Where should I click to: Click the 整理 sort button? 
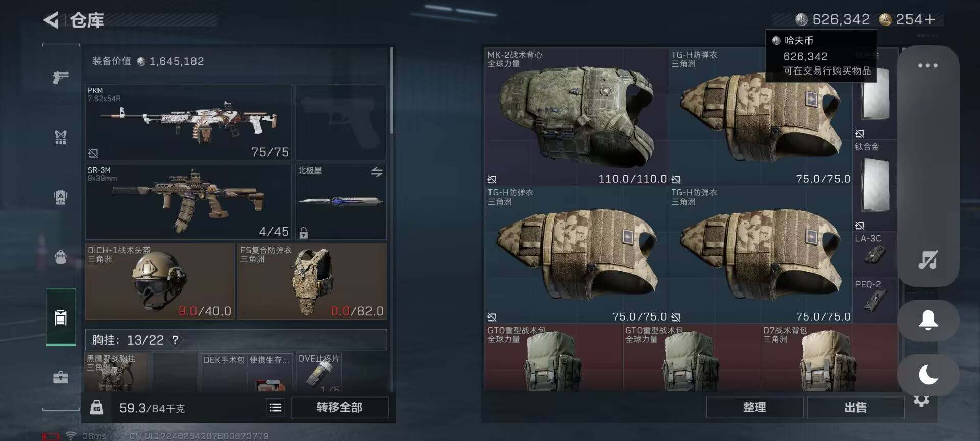pyautogui.click(x=754, y=407)
